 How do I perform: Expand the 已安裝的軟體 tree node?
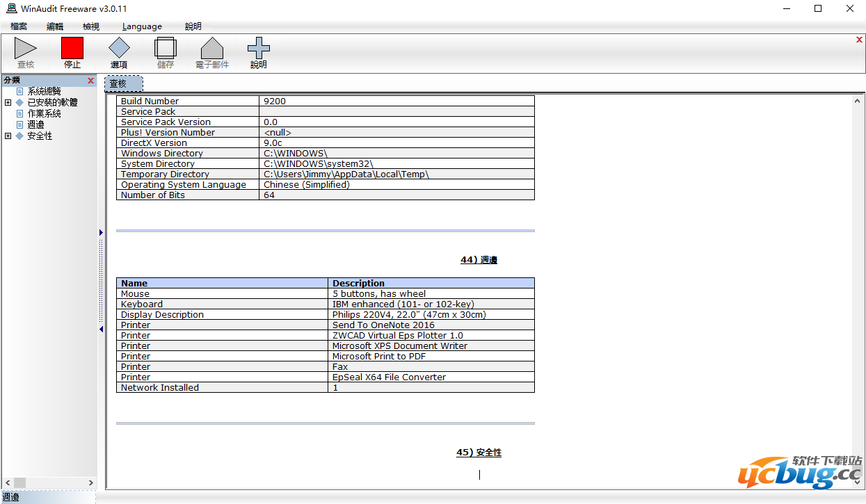point(8,103)
